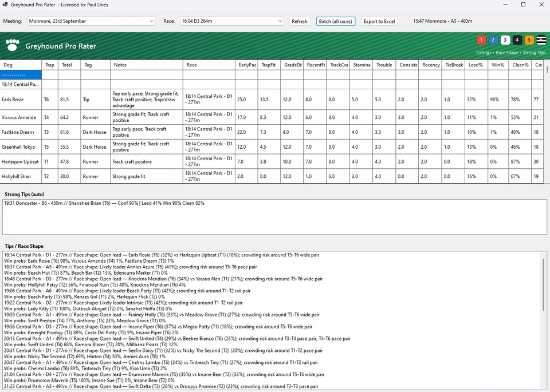This screenshot has height=392, width=550.
Task: Click the Refresh button
Action: click(x=300, y=21)
